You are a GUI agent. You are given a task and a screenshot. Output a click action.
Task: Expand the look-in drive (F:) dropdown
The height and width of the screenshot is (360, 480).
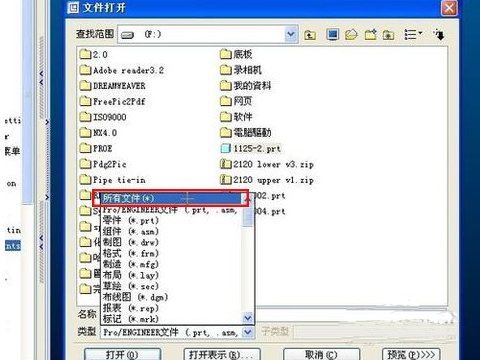[291, 34]
